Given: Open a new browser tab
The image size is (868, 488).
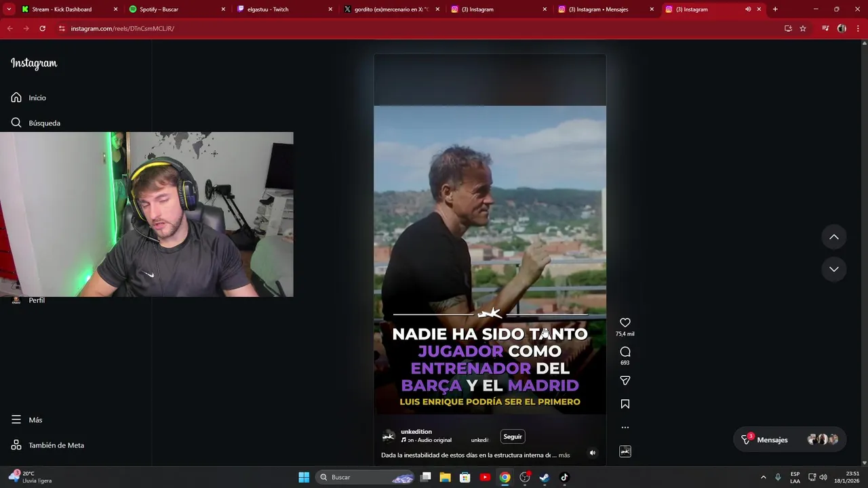Looking at the screenshot, I should (775, 9).
